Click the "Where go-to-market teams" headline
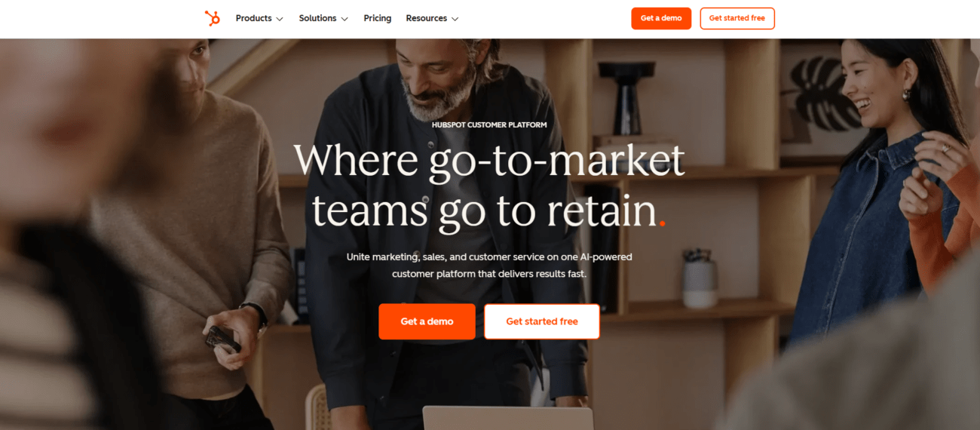Image resolution: width=980 pixels, height=430 pixels. [489, 185]
